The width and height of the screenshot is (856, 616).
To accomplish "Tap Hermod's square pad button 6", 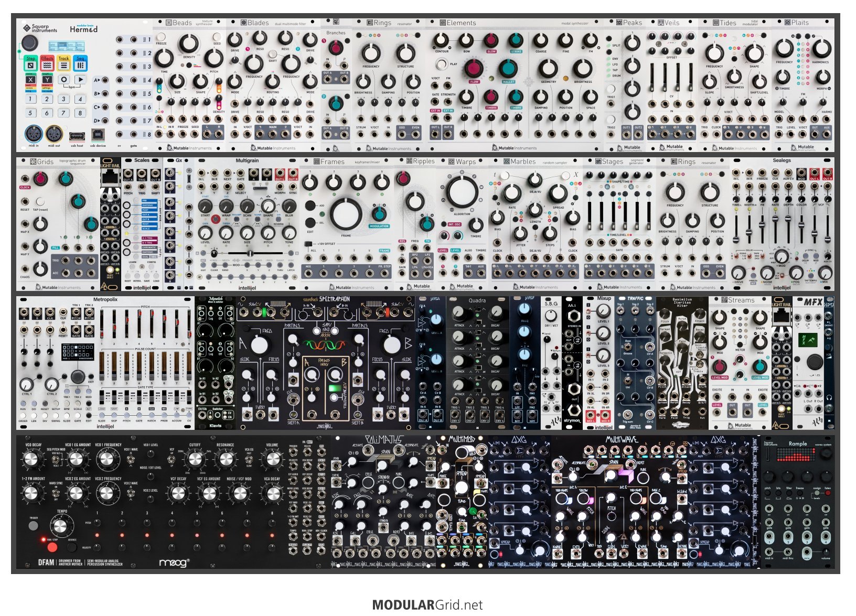I will [47, 113].
